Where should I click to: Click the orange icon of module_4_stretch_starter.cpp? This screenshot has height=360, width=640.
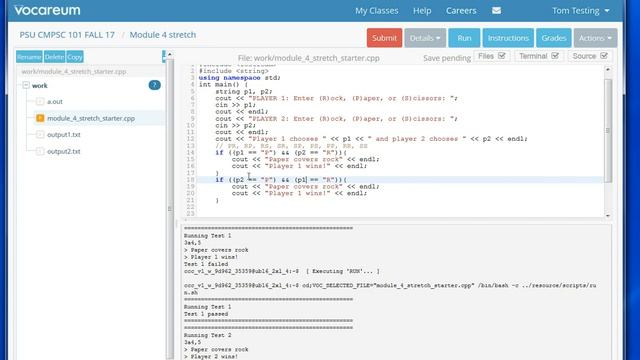point(40,118)
